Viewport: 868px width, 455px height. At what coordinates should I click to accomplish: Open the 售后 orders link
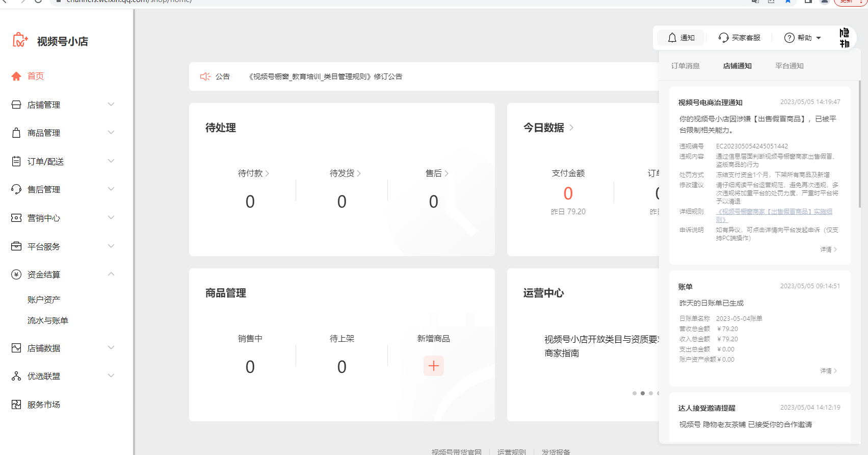(437, 173)
